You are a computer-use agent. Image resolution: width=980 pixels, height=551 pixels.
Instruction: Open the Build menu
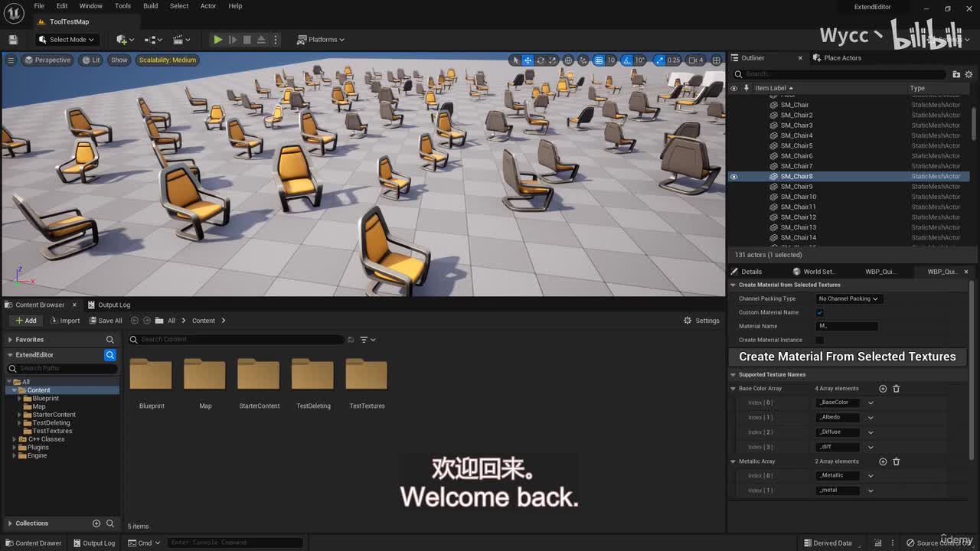(x=150, y=6)
